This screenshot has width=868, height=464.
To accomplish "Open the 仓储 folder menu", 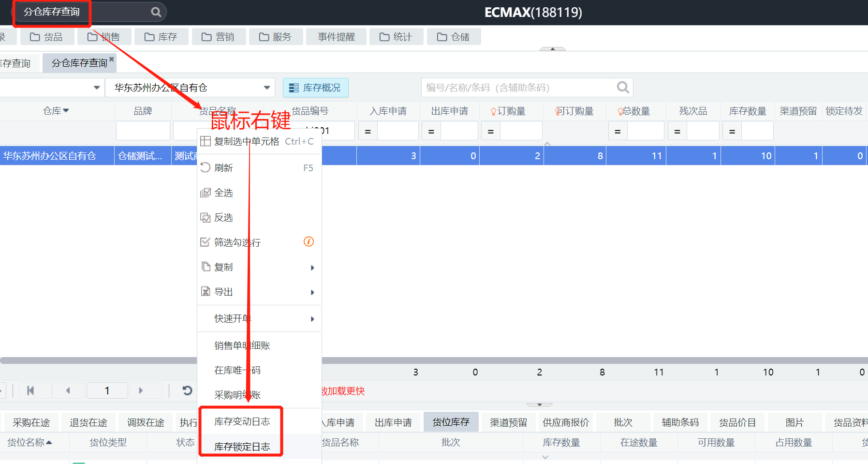I will [454, 37].
